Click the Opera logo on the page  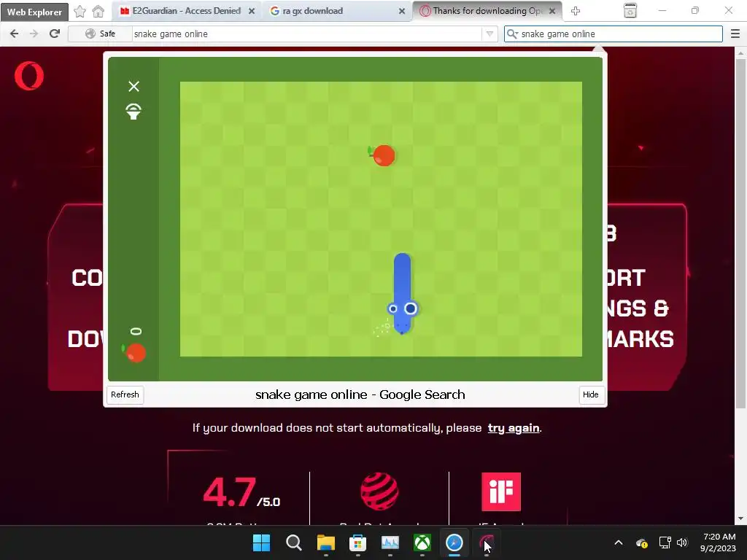[x=29, y=76]
